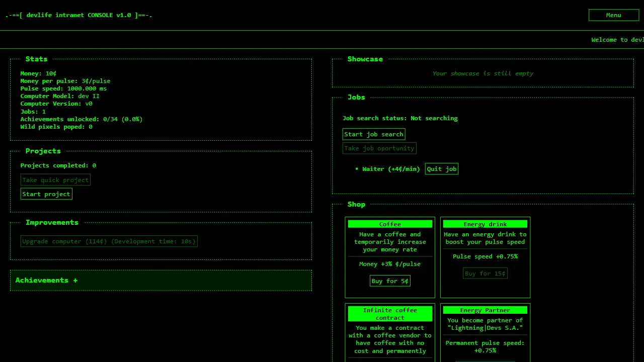Click Pulse speed: 1000.000 ms stat

pyautogui.click(x=63, y=88)
